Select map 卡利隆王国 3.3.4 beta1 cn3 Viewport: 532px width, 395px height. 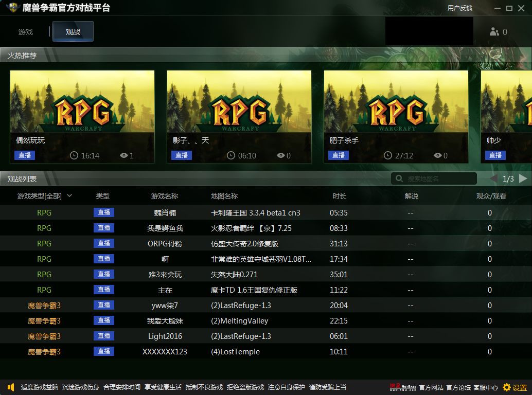pos(256,212)
